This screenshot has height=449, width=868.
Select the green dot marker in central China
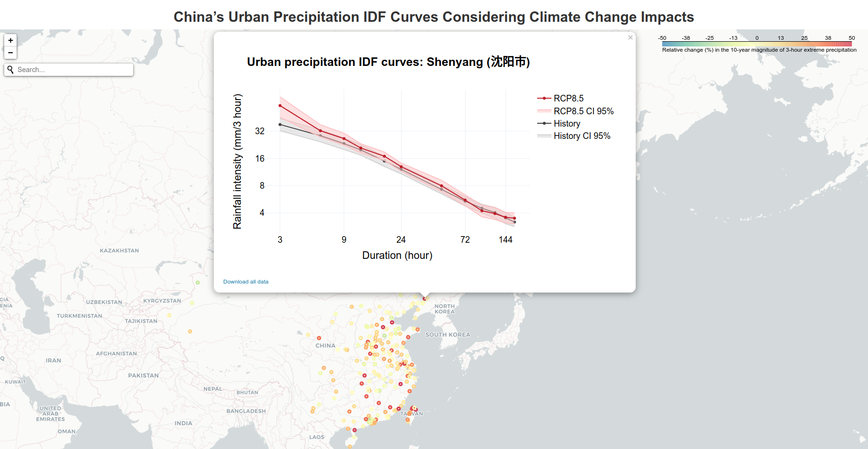tap(384, 335)
